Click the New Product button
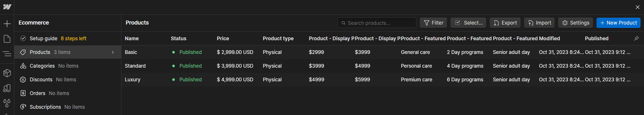The width and height of the screenshot is (644, 115). pyautogui.click(x=618, y=23)
